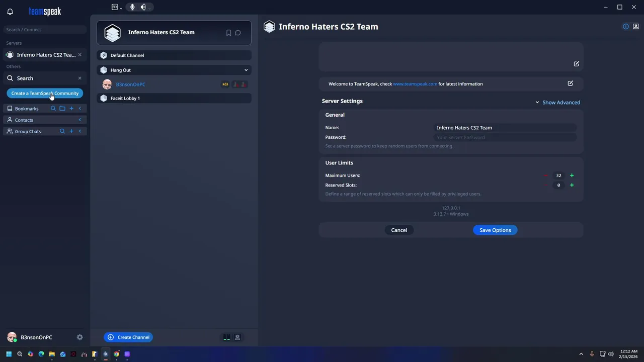Click the Search / Connect field

click(45, 30)
